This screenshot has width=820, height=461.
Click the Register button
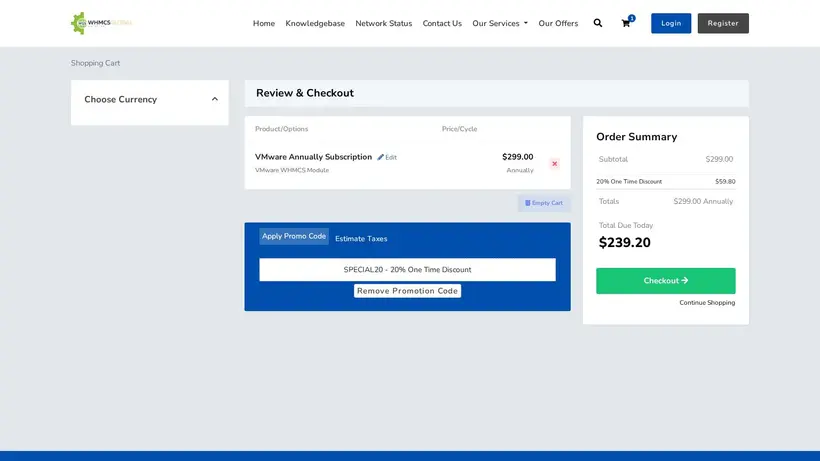[x=723, y=23]
